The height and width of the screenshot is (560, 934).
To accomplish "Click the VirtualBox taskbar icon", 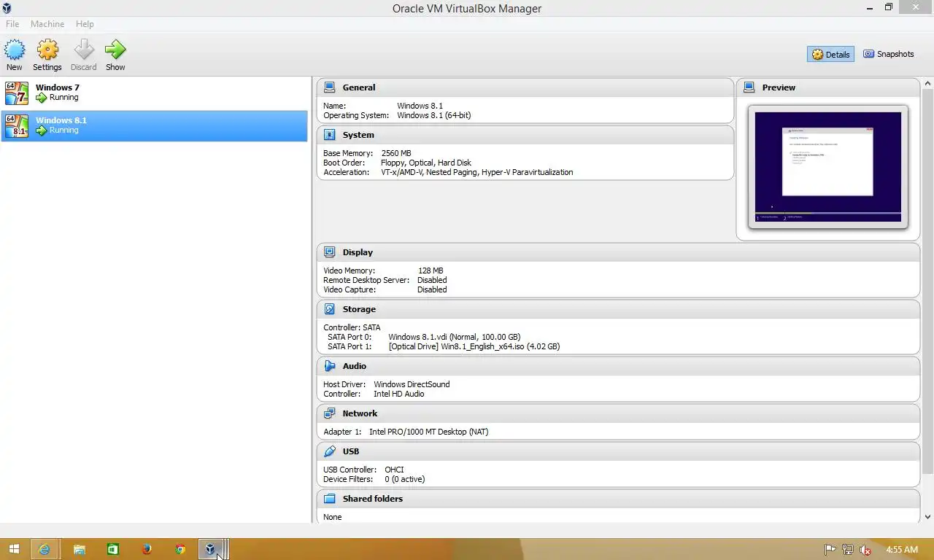I will pyautogui.click(x=212, y=549).
